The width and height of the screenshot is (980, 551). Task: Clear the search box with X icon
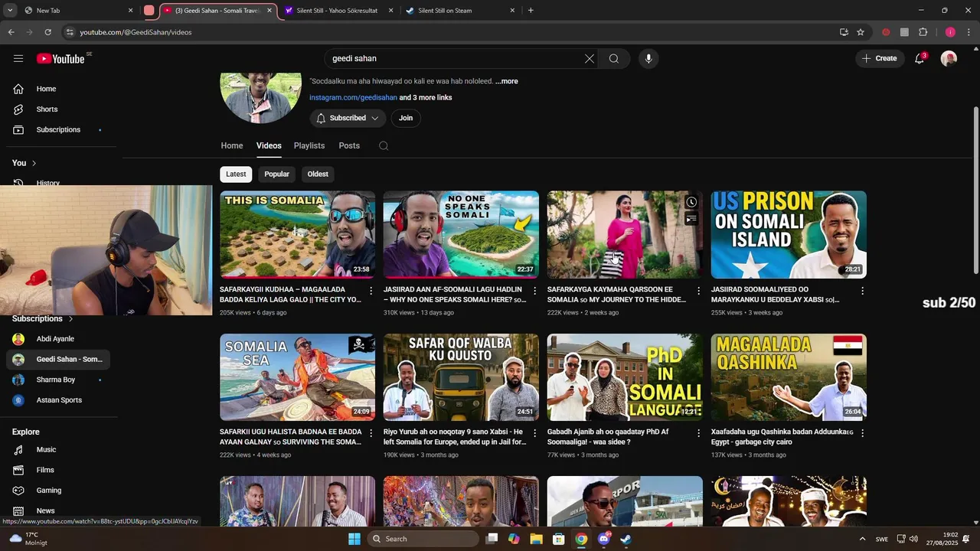click(590, 58)
